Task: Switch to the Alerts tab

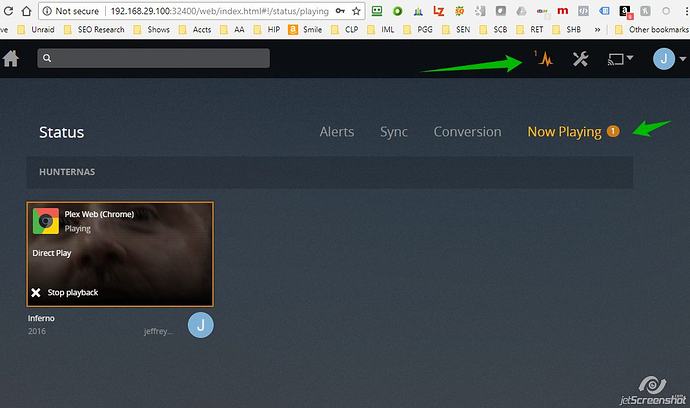Action: (x=337, y=132)
